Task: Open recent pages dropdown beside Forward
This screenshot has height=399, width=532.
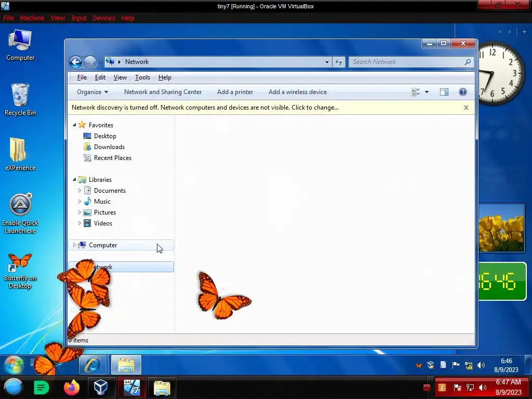Action: click(x=100, y=62)
